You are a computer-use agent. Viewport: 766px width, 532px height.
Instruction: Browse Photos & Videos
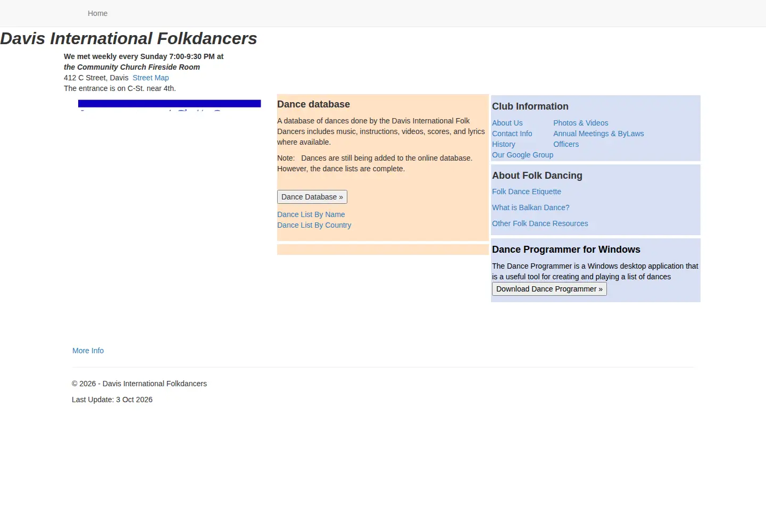(x=580, y=123)
